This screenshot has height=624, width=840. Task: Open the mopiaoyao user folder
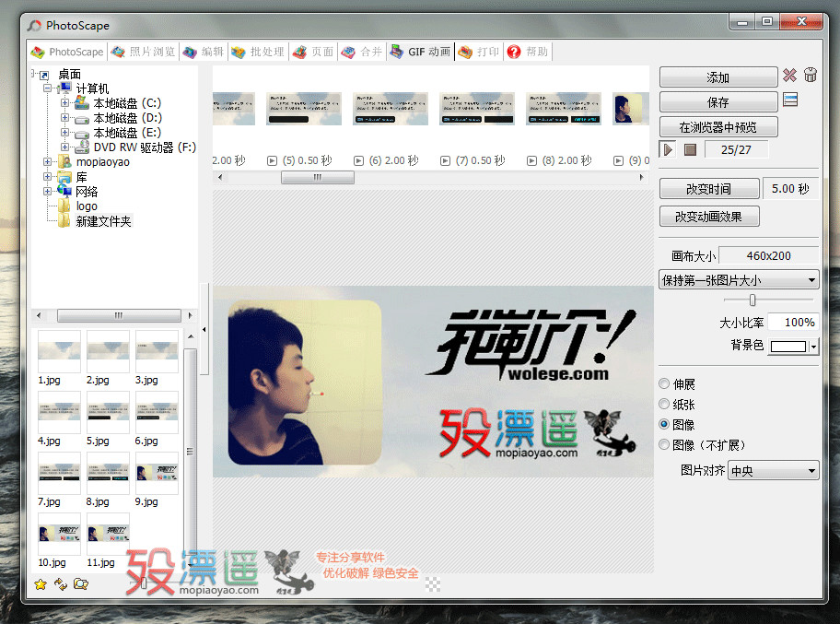click(102, 162)
